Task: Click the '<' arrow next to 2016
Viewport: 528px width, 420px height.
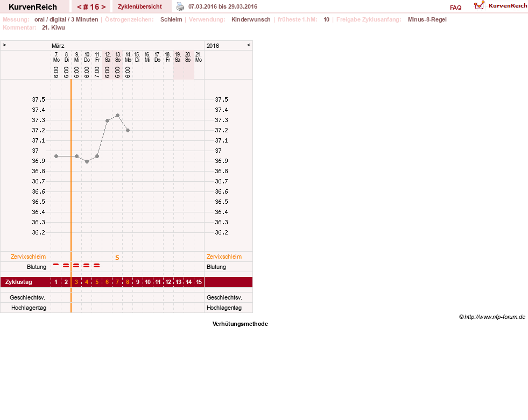Action: tap(249, 45)
